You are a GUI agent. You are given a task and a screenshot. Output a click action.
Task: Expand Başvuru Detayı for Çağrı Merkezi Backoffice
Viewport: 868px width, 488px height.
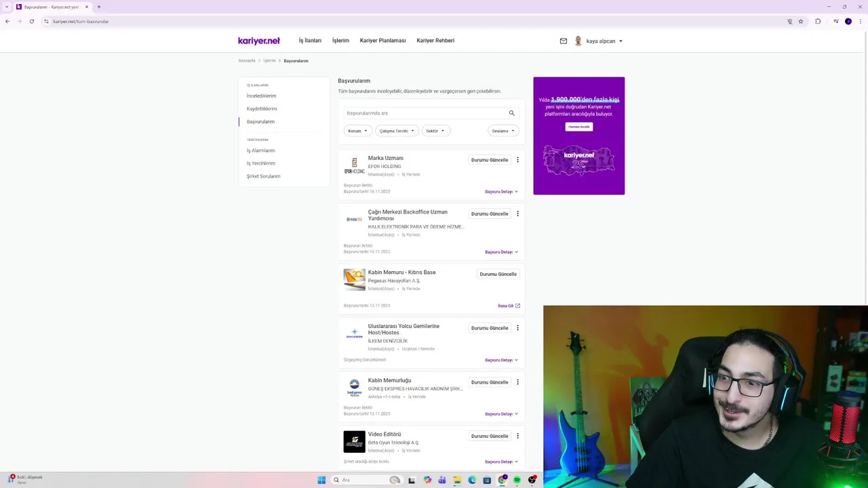501,252
